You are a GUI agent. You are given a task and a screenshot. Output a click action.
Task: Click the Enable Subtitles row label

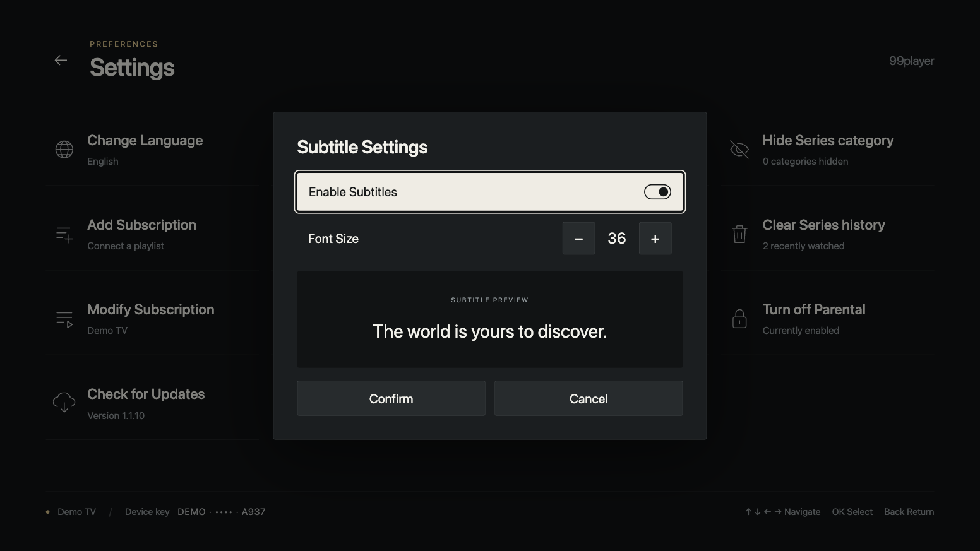(x=353, y=192)
